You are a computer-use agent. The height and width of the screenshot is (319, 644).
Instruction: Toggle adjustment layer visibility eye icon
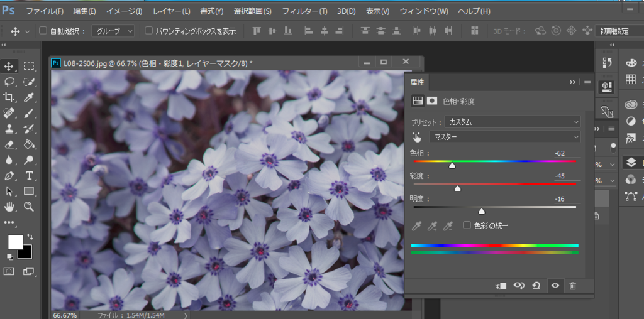pyautogui.click(x=555, y=286)
